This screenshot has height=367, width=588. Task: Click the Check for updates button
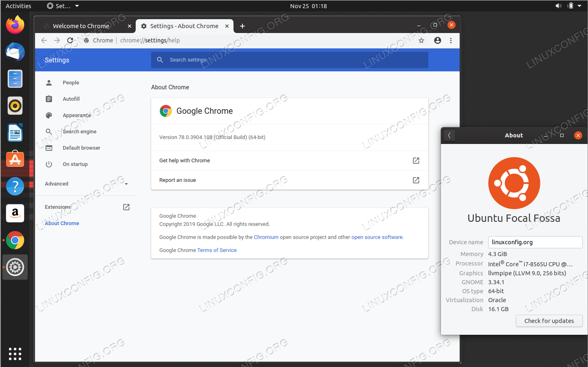(549, 321)
